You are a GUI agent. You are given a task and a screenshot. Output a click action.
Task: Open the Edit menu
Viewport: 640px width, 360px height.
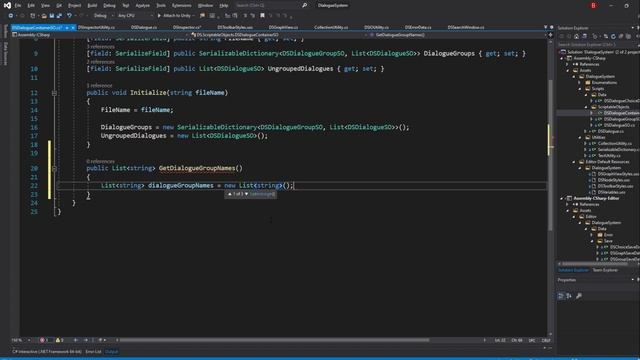pos(31,5)
